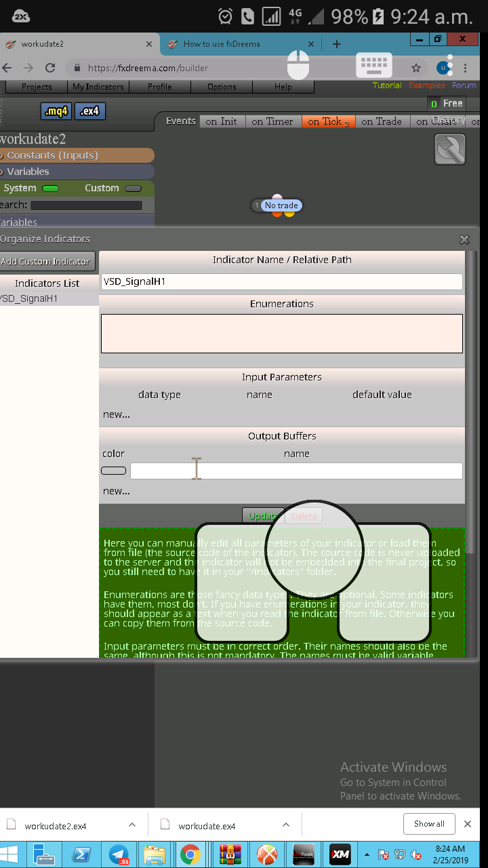Toggle the Custom variables switch
488x868 pixels.
(x=134, y=189)
